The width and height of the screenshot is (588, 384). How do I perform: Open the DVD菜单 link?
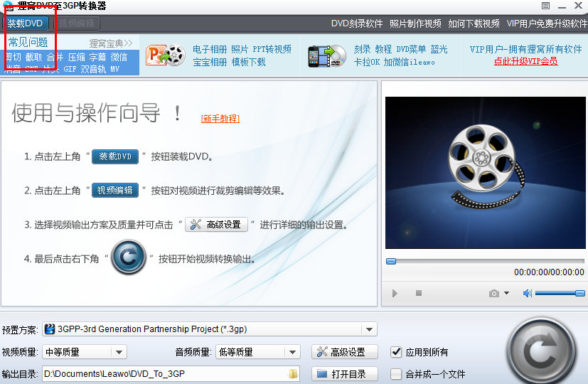pyautogui.click(x=411, y=49)
